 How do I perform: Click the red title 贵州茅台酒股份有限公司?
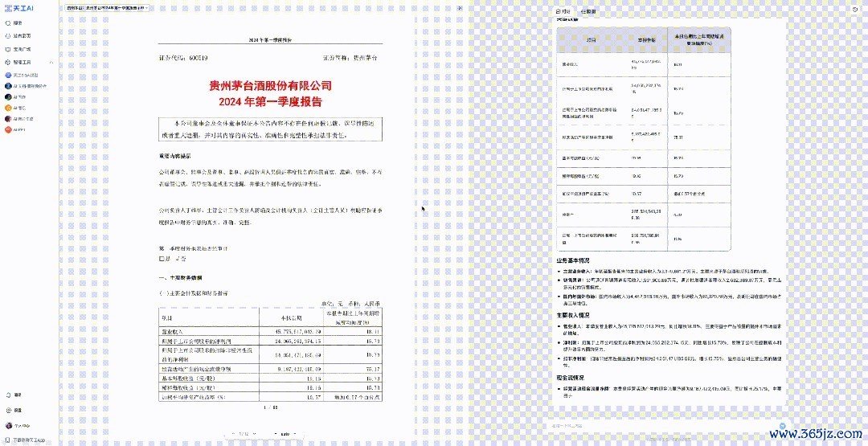[270, 86]
